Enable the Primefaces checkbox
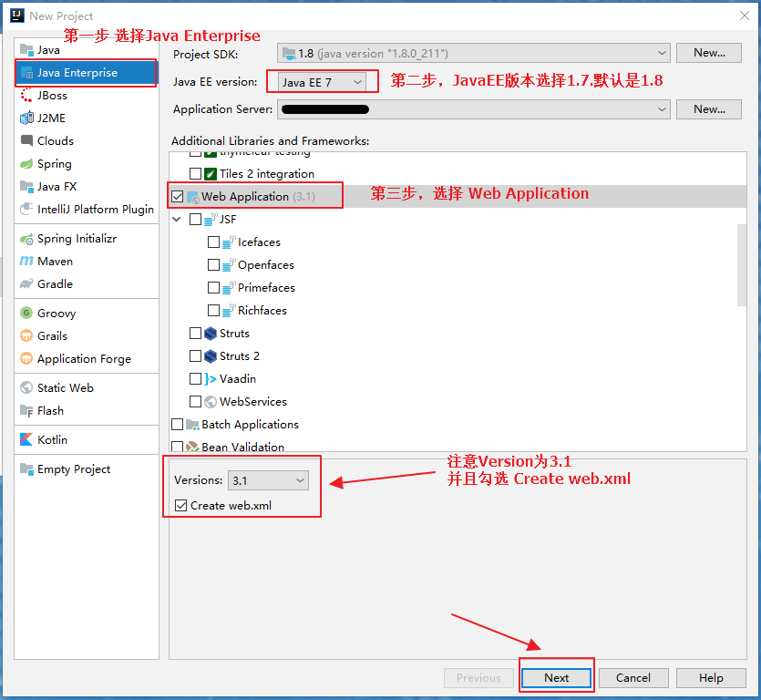 213,288
